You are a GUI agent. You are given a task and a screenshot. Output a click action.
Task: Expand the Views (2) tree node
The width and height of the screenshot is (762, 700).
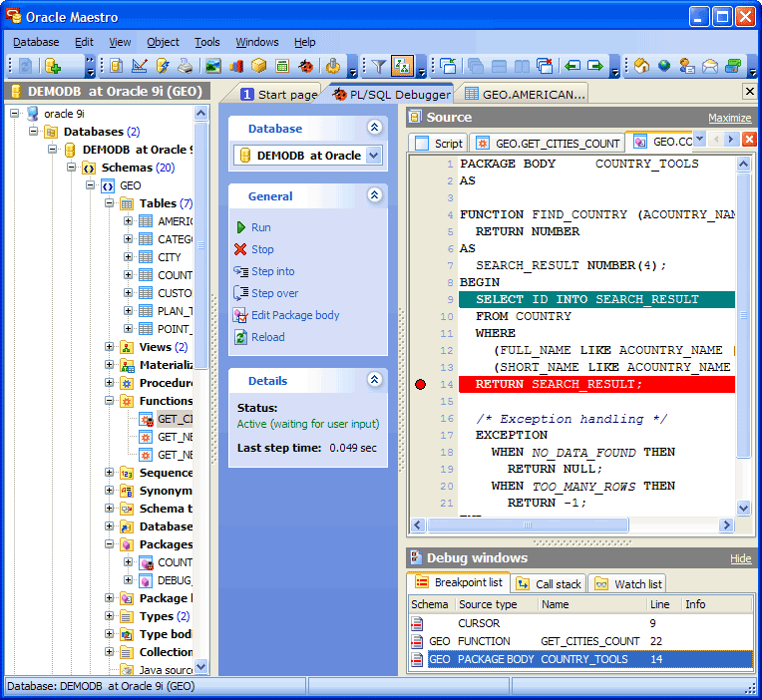click(110, 347)
